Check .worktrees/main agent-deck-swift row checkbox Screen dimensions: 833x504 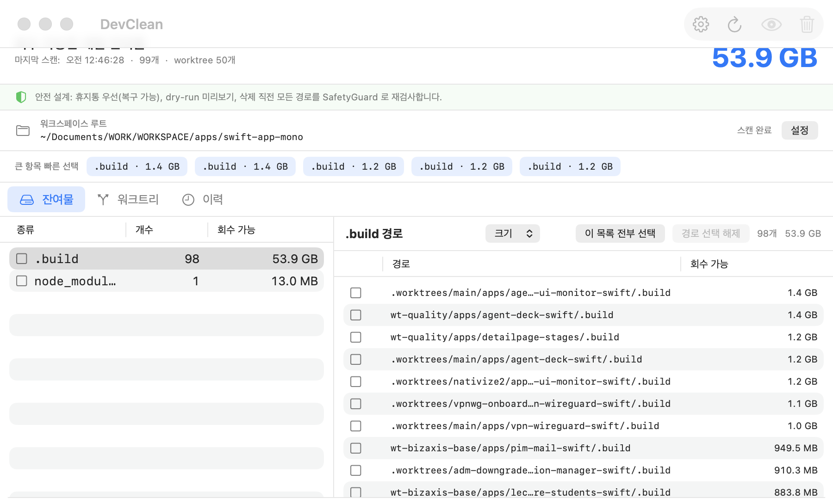[x=356, y=359]
